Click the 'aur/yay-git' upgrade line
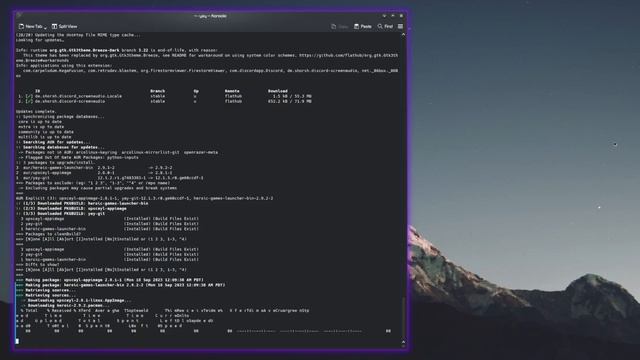Viewport: 640px width, 360px height. pos(109,178)
